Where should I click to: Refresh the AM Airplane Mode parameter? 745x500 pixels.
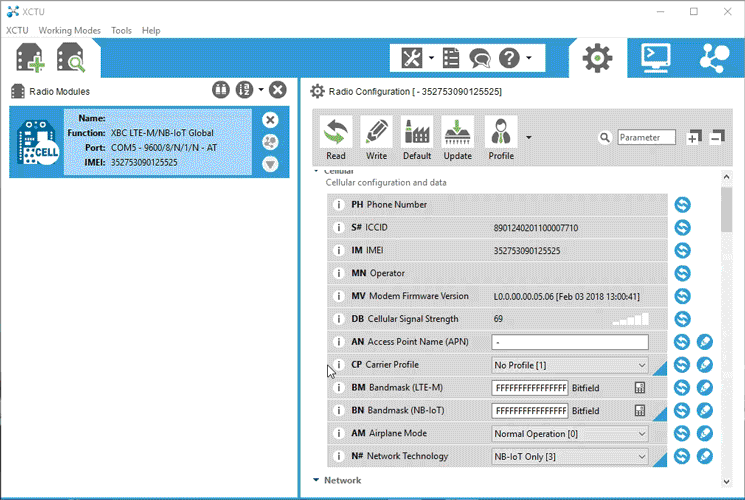click(682, 433)
